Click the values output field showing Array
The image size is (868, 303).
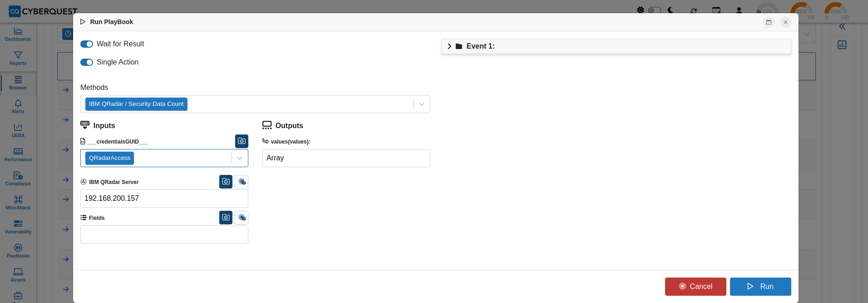tap(346, 158)
